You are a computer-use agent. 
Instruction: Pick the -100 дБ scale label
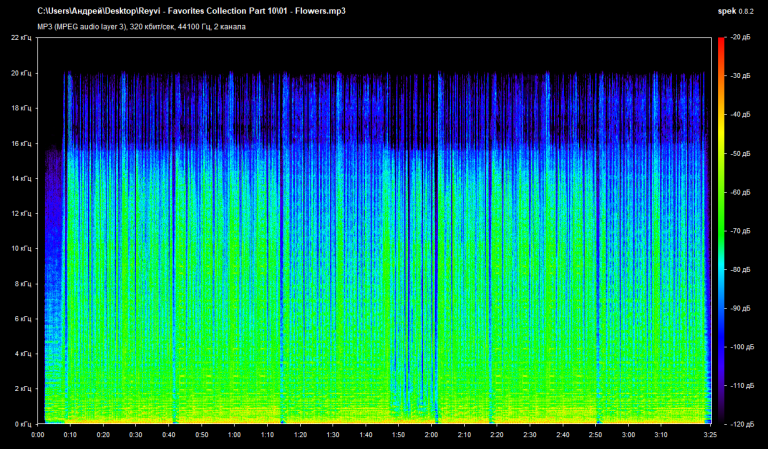tap(743, 347)
